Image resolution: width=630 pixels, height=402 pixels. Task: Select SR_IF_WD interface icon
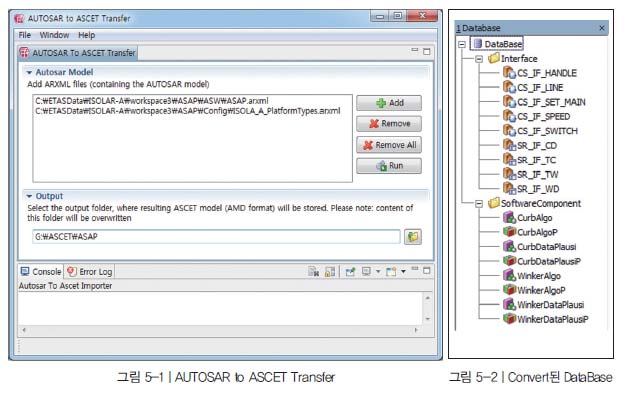509,188
